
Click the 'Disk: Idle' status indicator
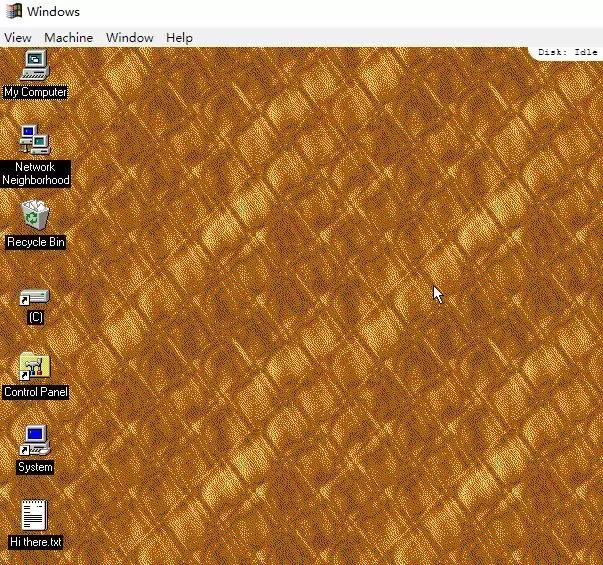568,52
